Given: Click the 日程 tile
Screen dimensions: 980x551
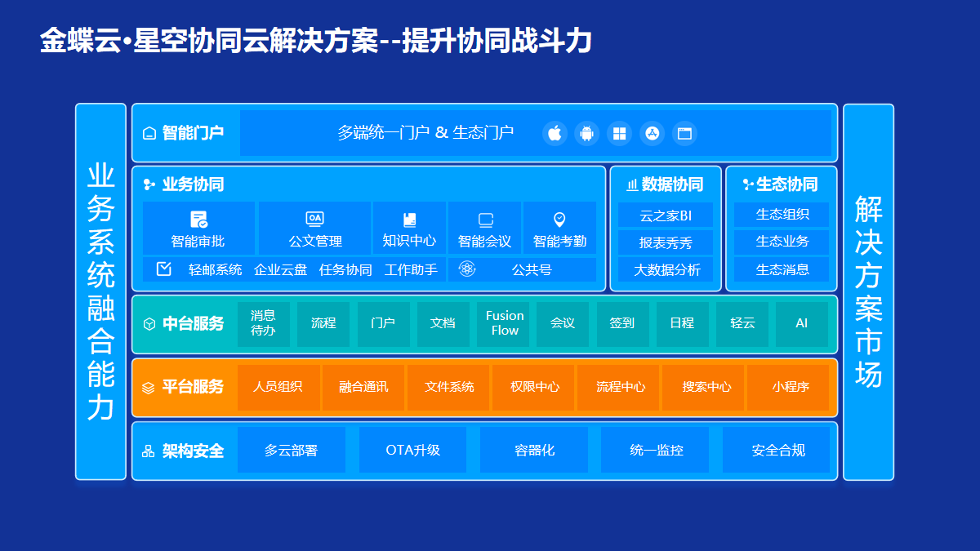Looking at the screenshot, I should (683, 324).
